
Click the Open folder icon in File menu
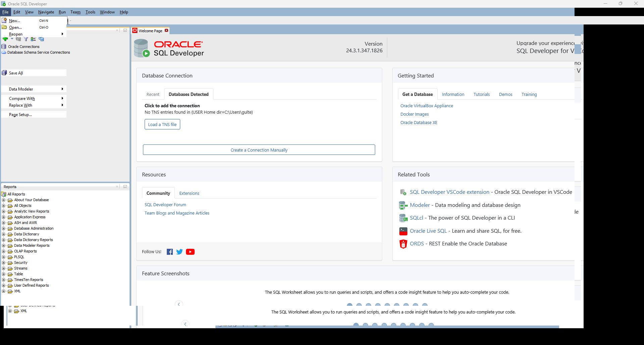[4, 27]
